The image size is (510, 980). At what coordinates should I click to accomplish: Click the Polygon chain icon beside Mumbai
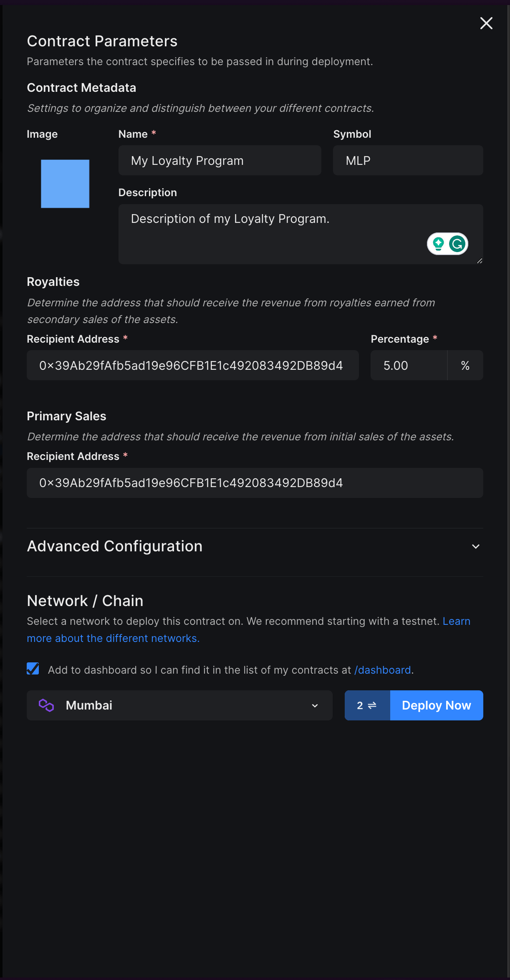(x=46, y=705)
